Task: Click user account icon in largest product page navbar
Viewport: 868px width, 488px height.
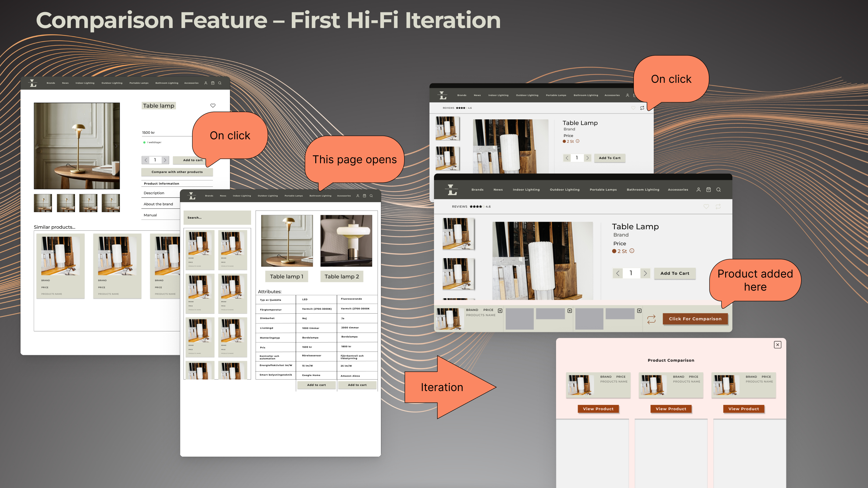Action: (x=698, y=189)
